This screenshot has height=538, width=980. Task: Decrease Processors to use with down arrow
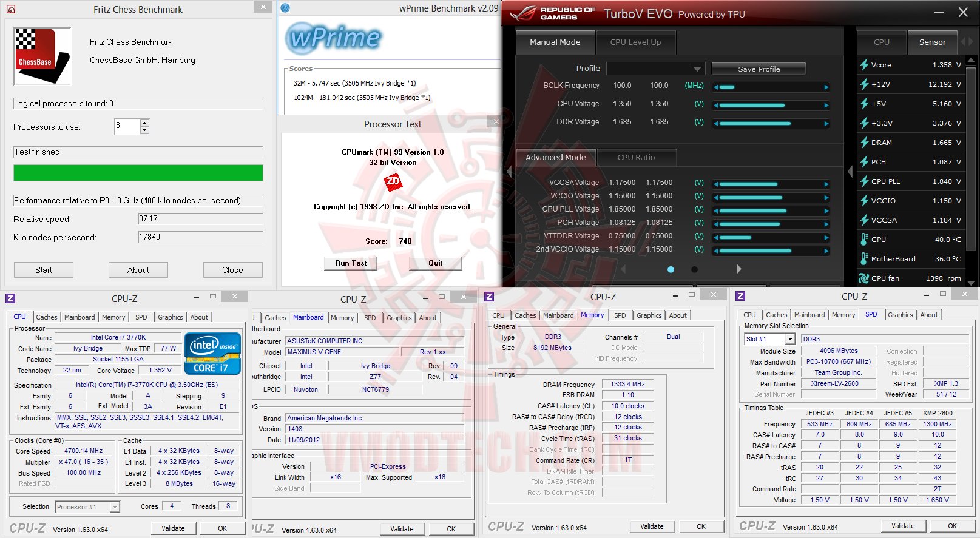click(x=144, y=130)
